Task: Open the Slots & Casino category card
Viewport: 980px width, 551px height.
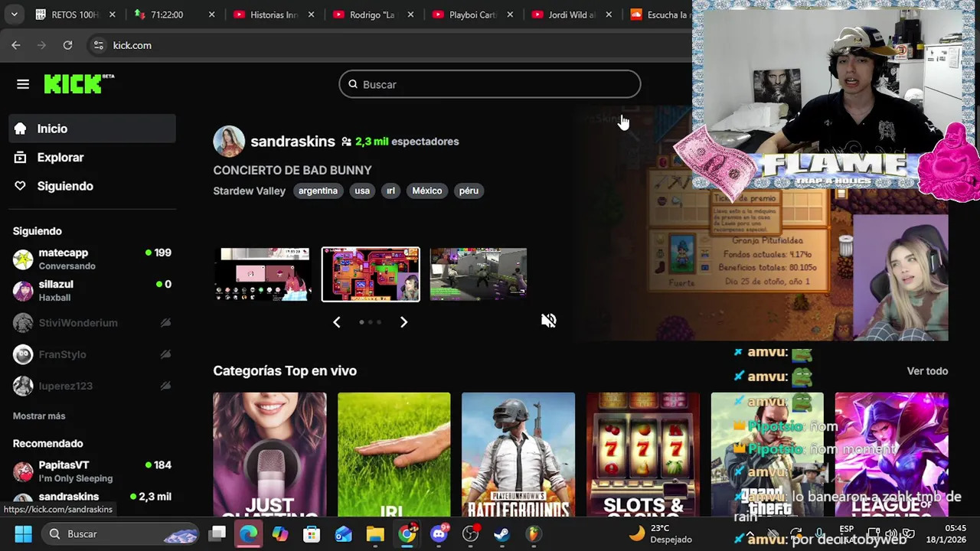Action: click(x=643, y=455)
